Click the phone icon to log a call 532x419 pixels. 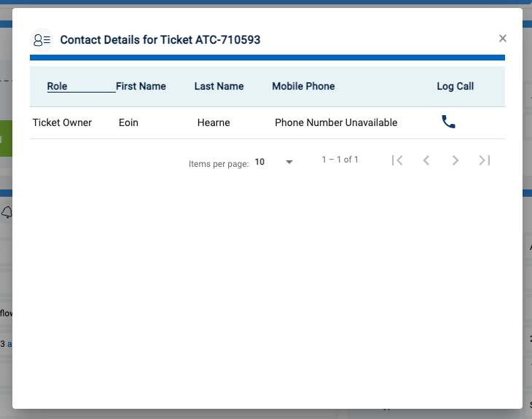[448, 122]
